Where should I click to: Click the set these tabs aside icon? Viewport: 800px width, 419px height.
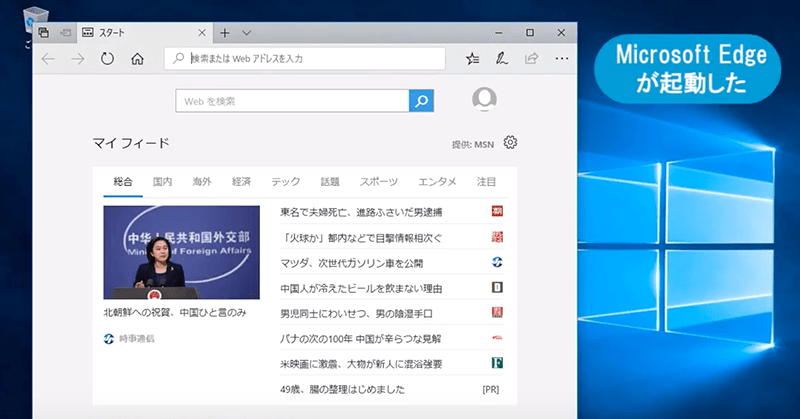[x=66, y=33]
